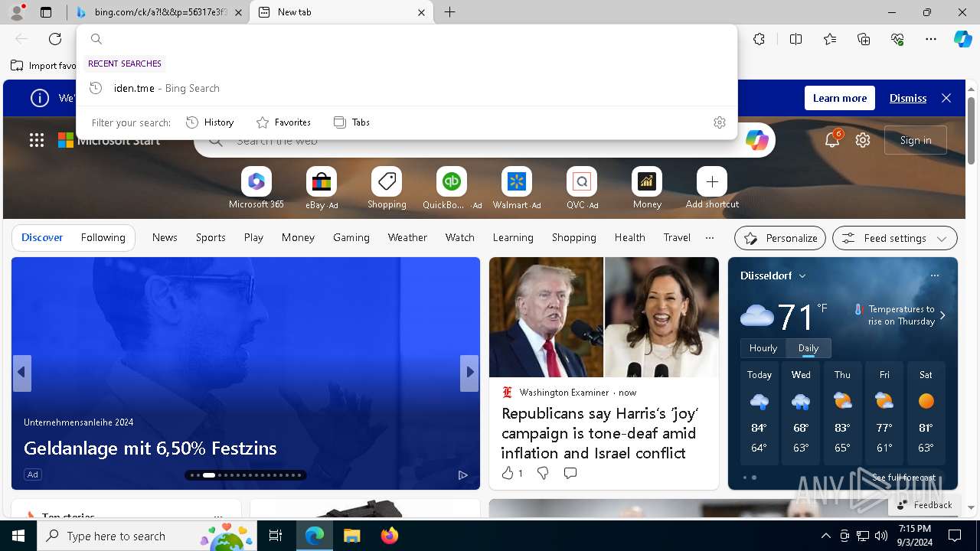980x551 pixels.
Task: Open Microsoft 365 shortcut
Action: (256, 188)
